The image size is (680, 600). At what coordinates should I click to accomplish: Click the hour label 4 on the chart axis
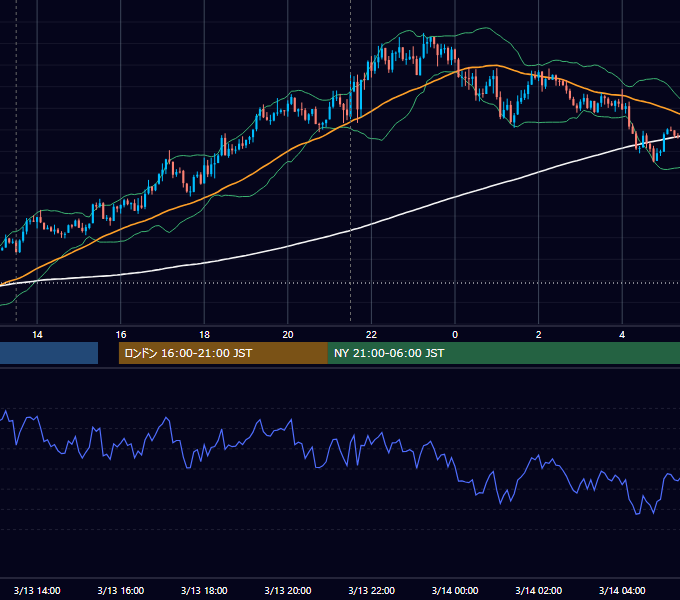click(622, 335)
